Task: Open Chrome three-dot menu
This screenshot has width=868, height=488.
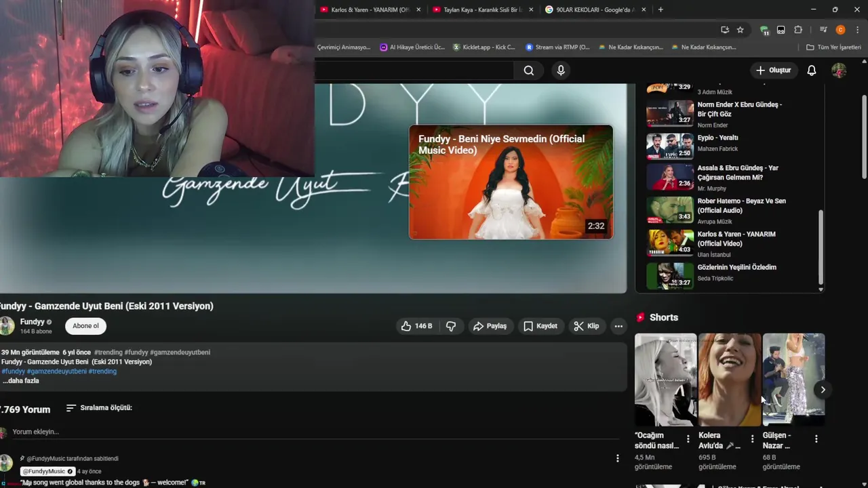Action: tap(858, 30)
